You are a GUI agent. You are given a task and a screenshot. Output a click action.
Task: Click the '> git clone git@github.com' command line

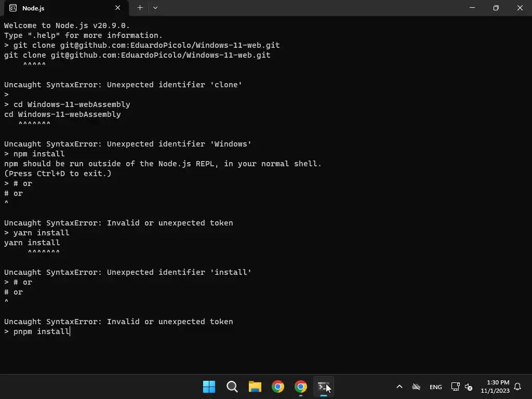tap(142, 45)
